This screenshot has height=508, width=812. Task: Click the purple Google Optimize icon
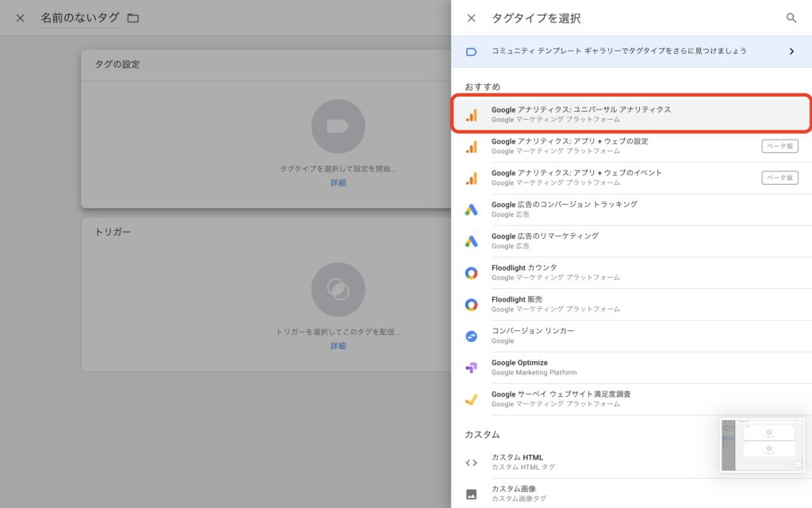tap(471, 368)
